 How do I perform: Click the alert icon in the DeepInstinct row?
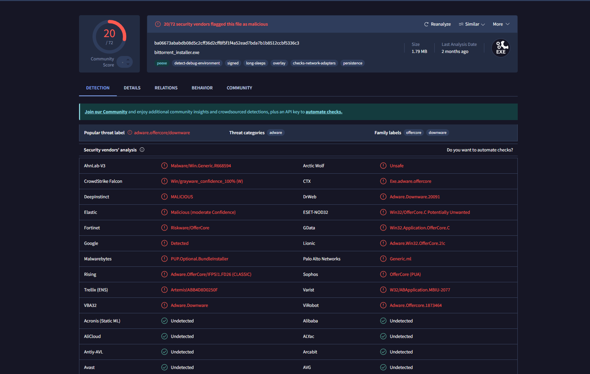click(x=164, y=197)
